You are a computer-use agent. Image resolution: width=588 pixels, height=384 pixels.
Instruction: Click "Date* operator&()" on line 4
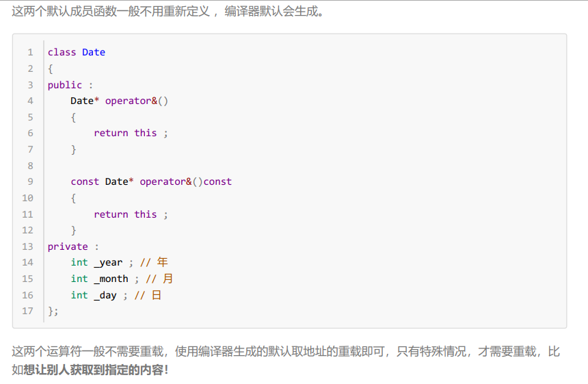119,101
